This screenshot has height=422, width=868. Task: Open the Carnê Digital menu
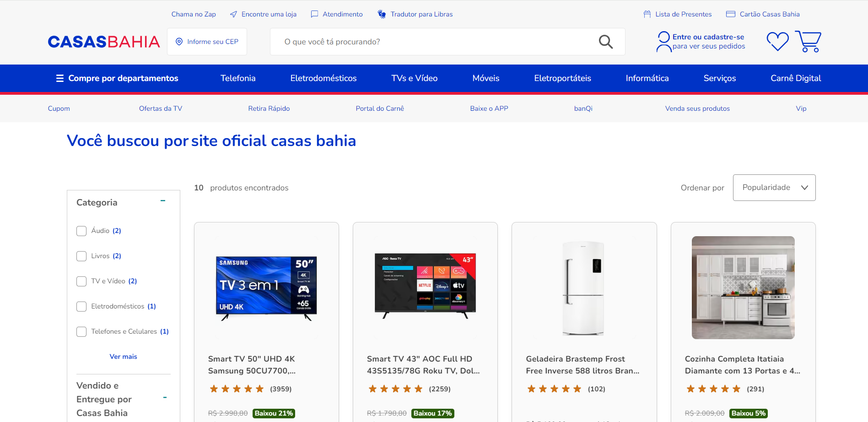click(x=796, y=78)
